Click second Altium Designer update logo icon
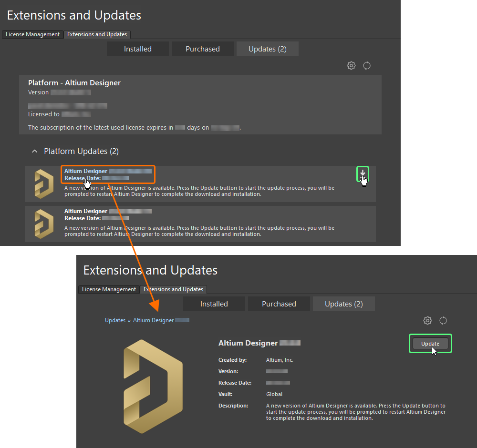 [44, 224]
